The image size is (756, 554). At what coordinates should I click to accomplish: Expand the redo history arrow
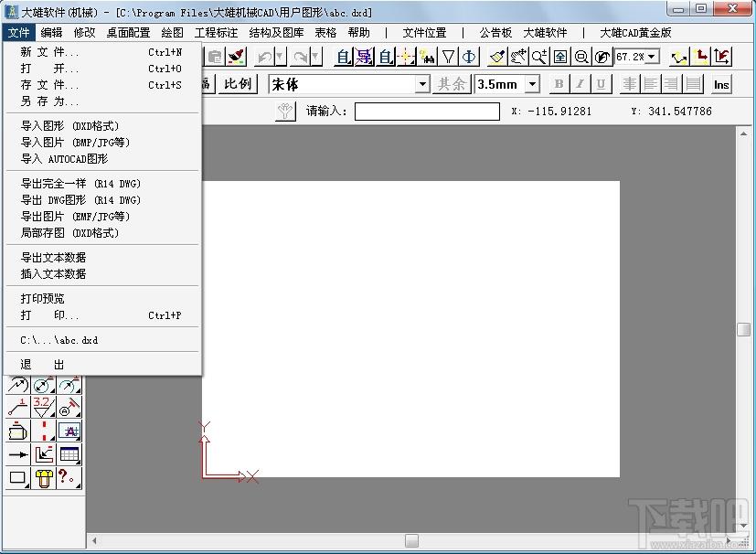point(315,57)
